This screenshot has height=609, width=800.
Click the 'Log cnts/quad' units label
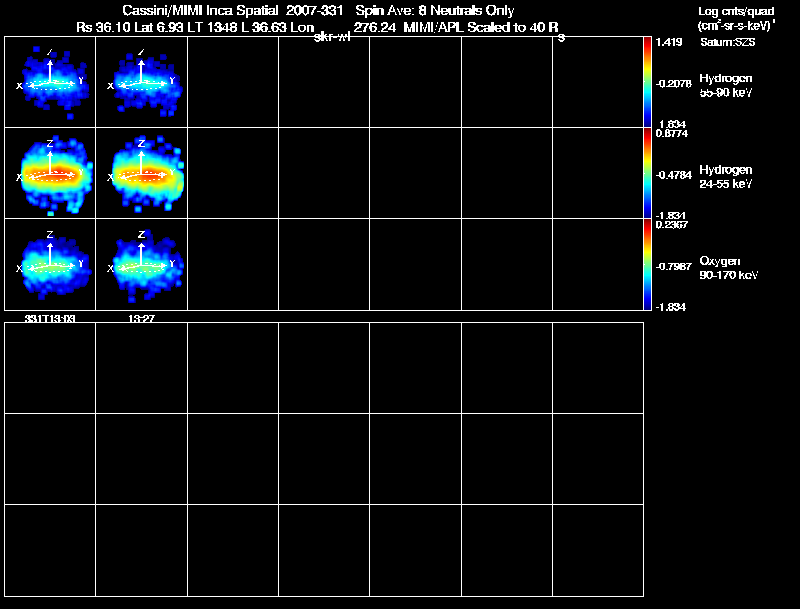click(736, 11)
